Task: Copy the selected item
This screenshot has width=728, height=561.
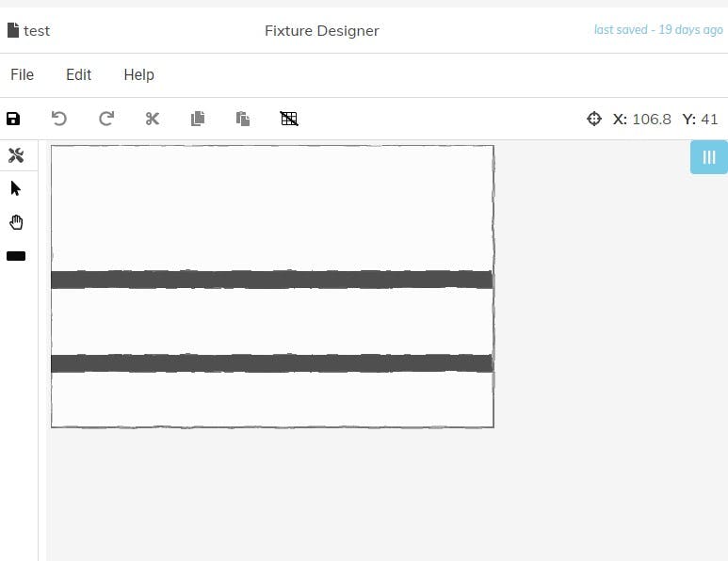Action: [x=198, y=119]
